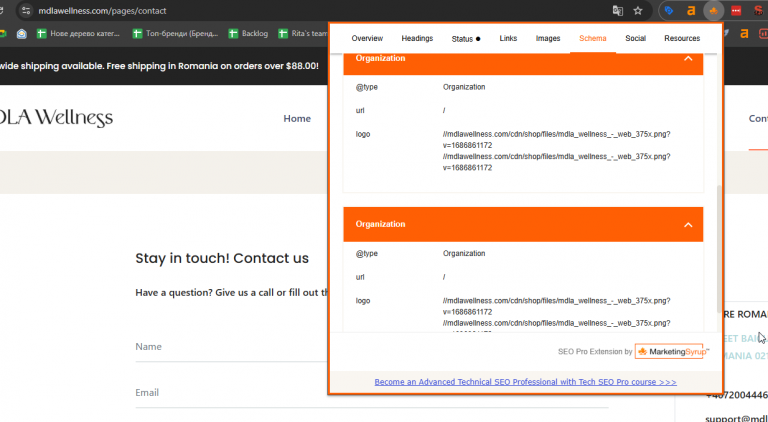Image resolution: width=768 pixels, height=422 pixels.
Task: Go to Home in site navigation
Action: pos(297,118)
